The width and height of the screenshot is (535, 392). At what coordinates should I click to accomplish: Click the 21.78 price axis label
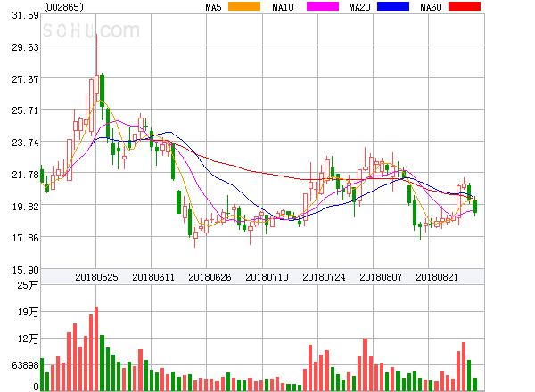26,175
